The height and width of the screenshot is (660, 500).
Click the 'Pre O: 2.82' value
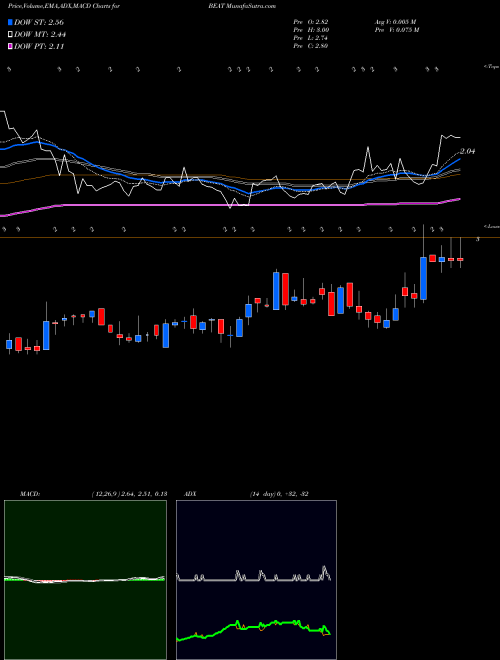[311, 22]
